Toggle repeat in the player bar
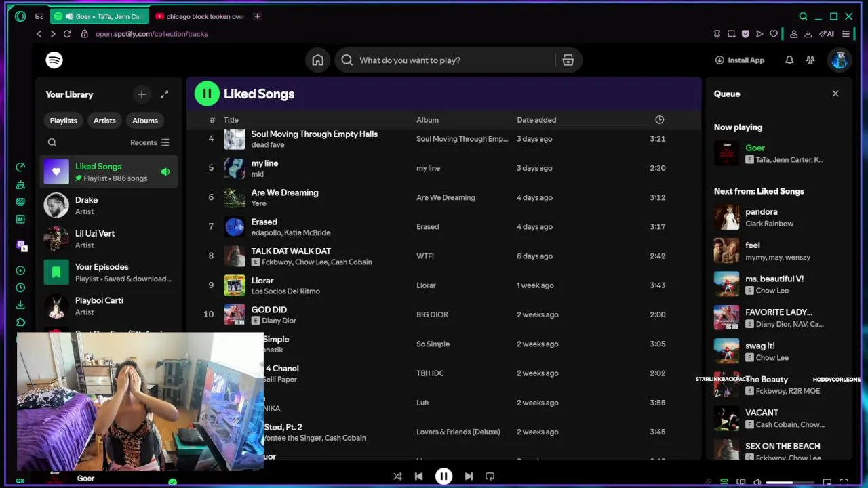The width and height of the screenshot is (868, 488). point(490,476)
